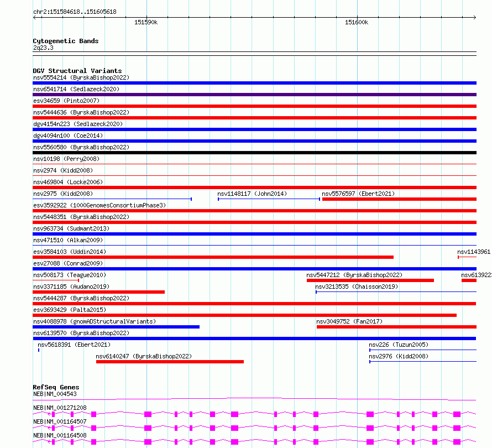Select the 2q23.3 cytogenetic band
This screenshot has width=492, height=448.
254,54
